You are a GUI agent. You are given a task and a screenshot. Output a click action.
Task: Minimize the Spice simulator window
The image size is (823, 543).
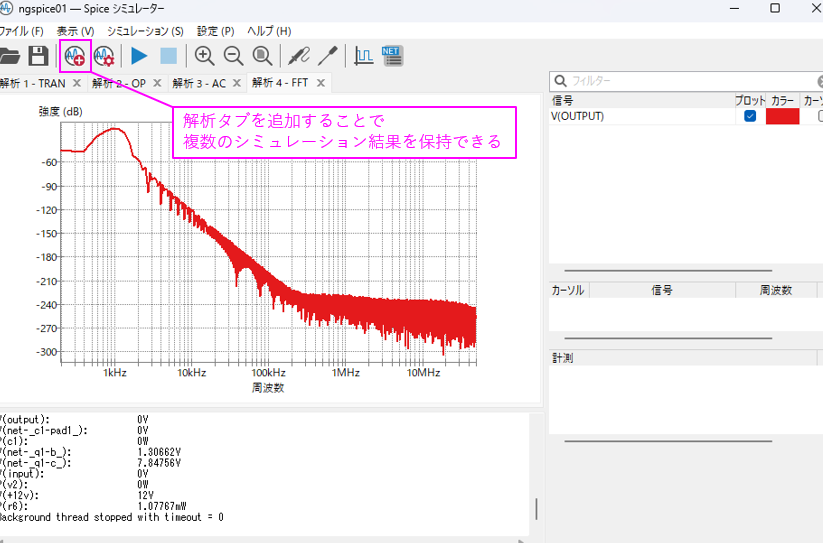tap(734, 8)
